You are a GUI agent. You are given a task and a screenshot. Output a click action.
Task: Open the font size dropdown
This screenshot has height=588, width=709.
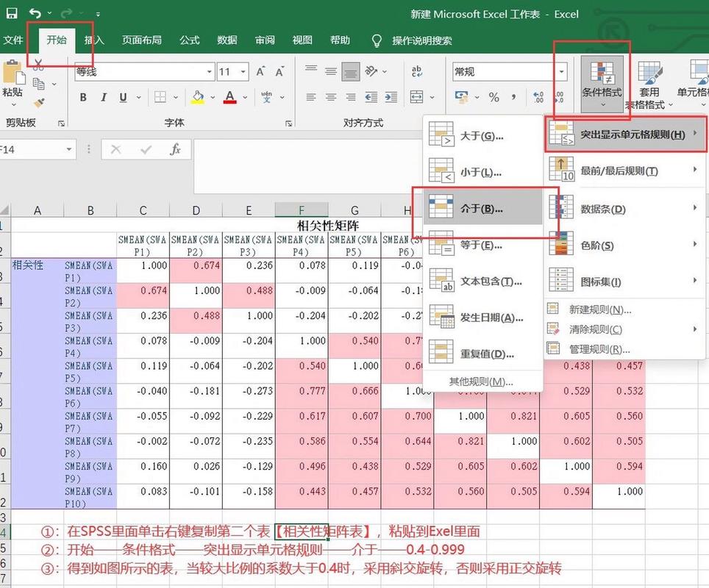[243, 72]
